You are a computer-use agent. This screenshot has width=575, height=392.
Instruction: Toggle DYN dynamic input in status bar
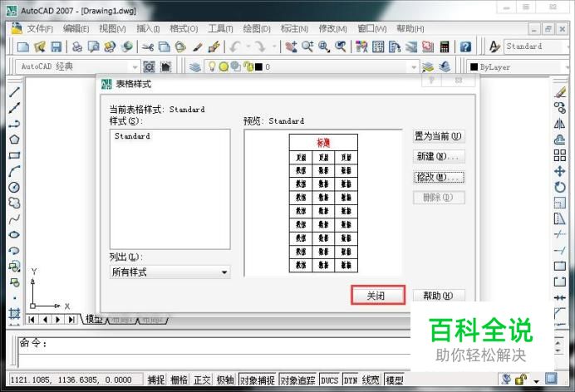tap(351, 380)
